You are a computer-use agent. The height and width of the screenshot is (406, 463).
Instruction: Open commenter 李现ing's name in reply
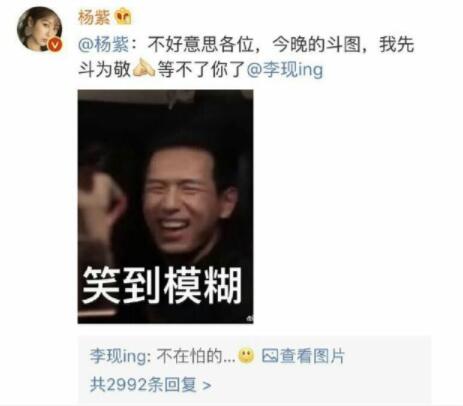pyautogui.click(x=118, y=356)
